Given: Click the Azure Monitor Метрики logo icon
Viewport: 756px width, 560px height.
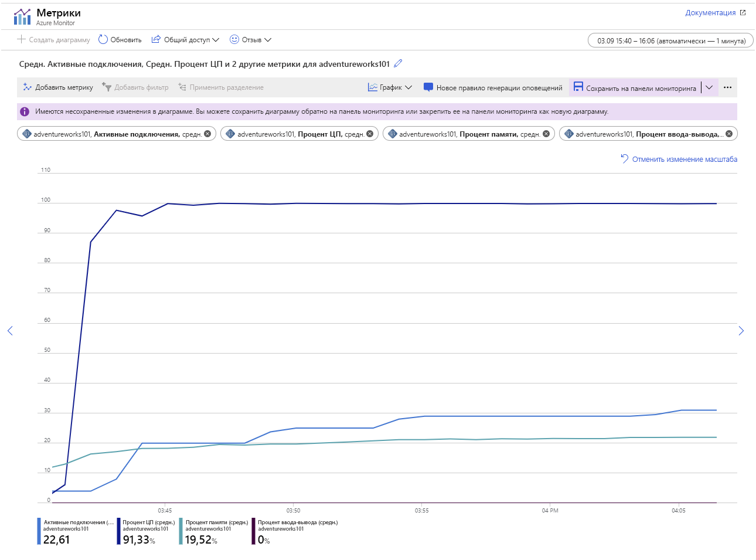Looking at the screenshot, I should (x=22, y=17).
